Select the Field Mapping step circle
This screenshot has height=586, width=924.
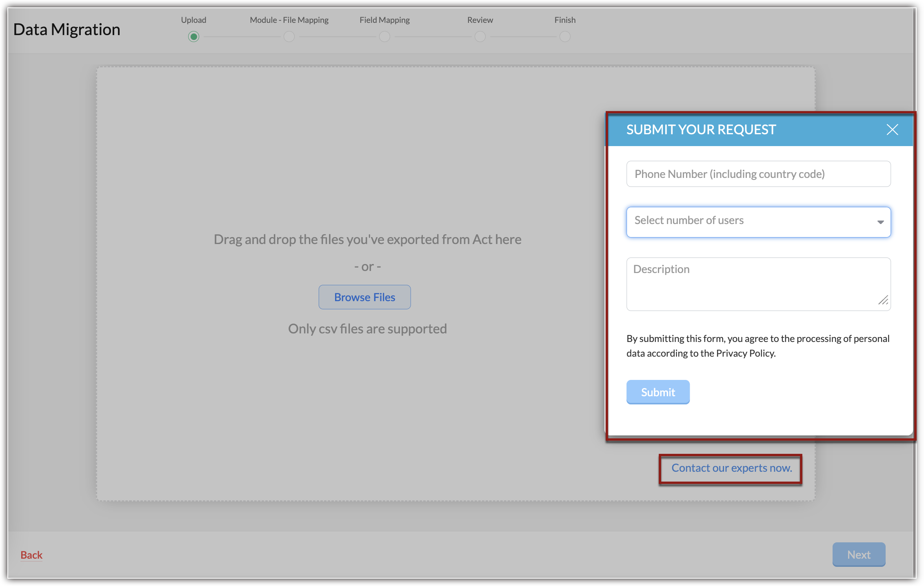click(384, 37)
